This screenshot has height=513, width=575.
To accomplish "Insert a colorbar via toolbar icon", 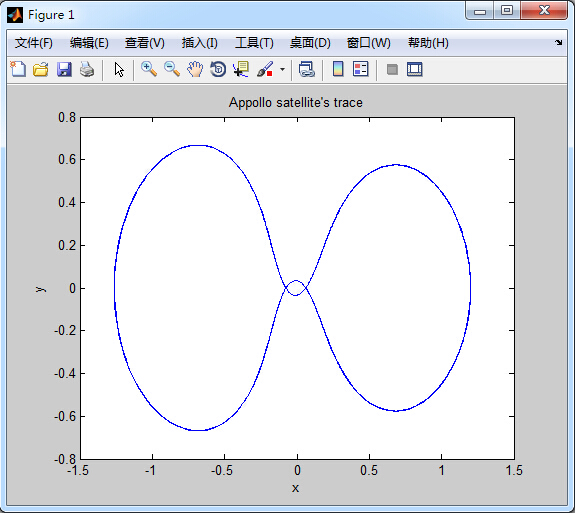I will [338, 69].
